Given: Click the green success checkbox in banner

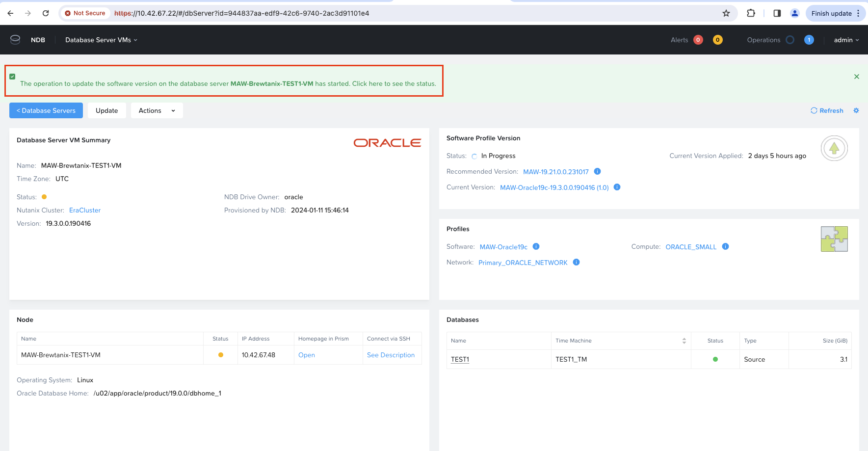Looking at the screenshot, I should click(x=12, y=77).
